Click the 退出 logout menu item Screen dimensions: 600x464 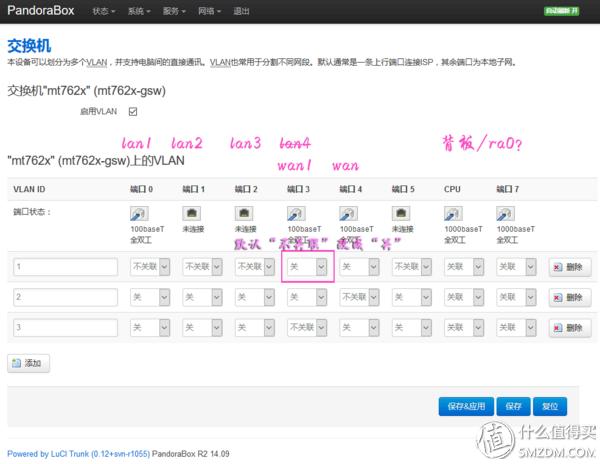(x=241, y=11)
